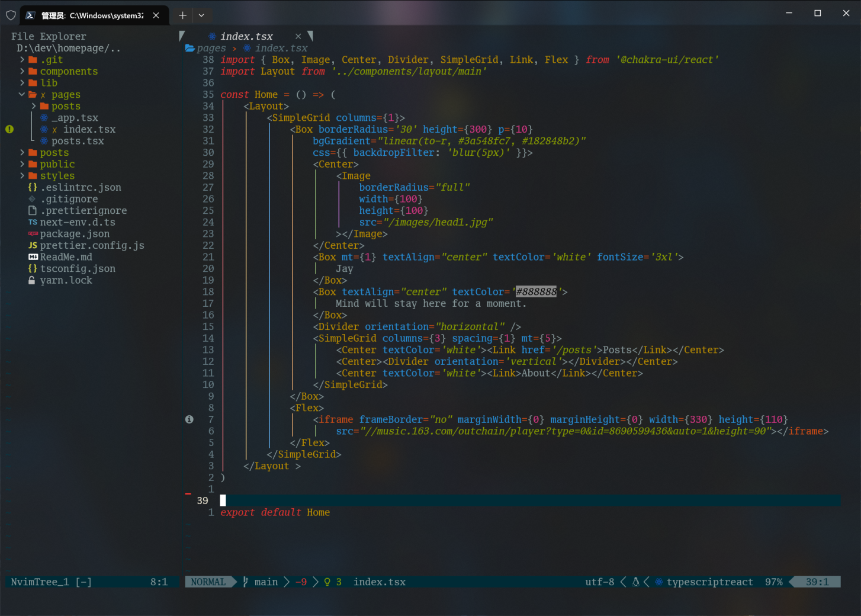Click the index.tsx filename in statusline

380,582
